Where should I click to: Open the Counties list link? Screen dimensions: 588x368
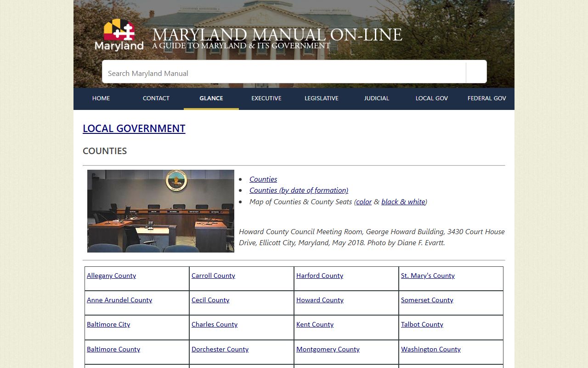tap(263, 179)
